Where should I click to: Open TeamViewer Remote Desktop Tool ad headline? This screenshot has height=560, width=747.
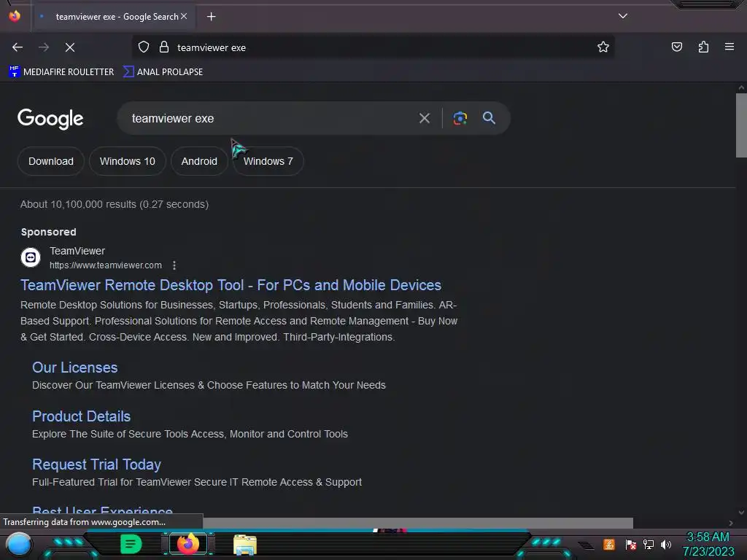click(231, 285)
